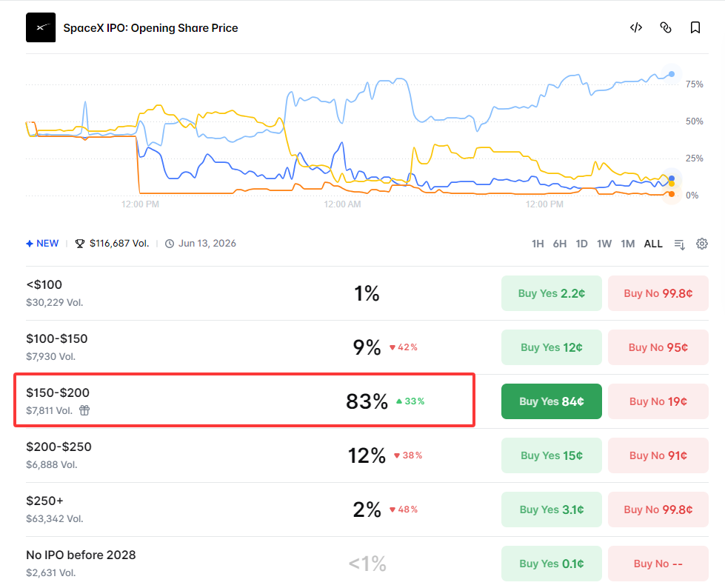Buy Yes 84¢ for $150-$200
This screenshot has height=588, width=725.
551,401
